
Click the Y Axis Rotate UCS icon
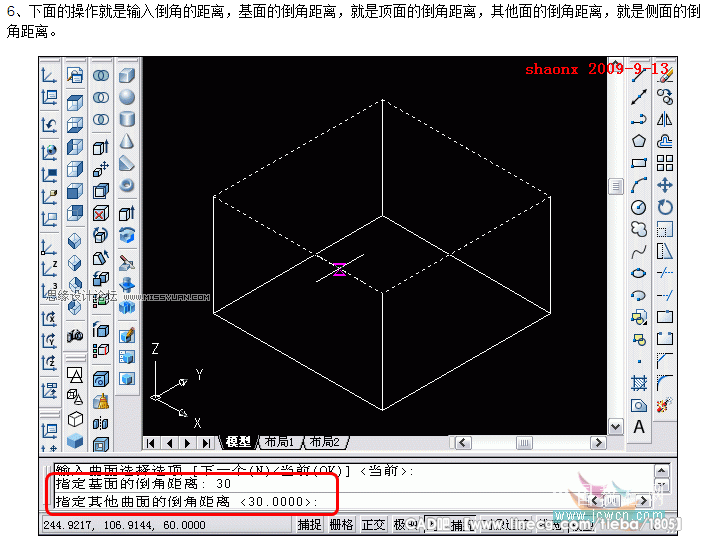point(49,341)
